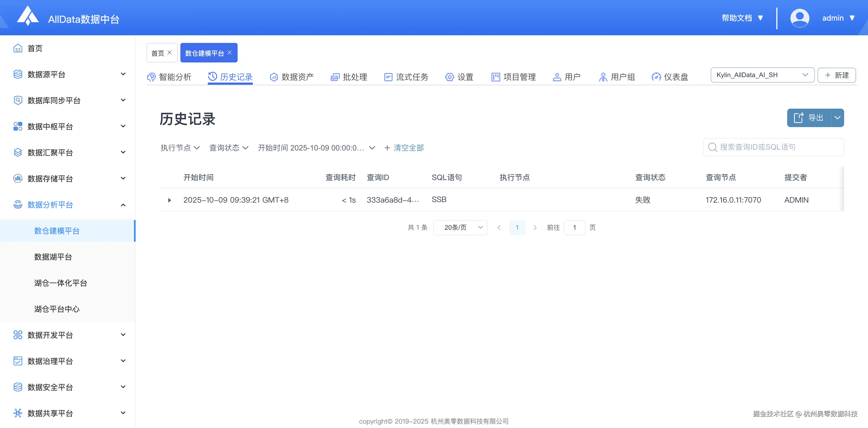Open the 仪表盘 dashboard icon
868x428 pixels.
[x=656, y=77]
